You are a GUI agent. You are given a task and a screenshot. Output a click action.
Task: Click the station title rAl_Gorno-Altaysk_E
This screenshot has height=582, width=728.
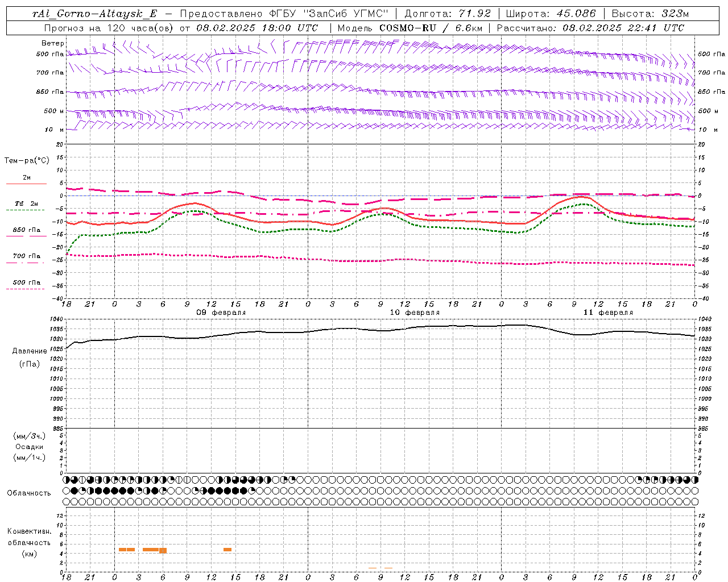coord(94,14)
